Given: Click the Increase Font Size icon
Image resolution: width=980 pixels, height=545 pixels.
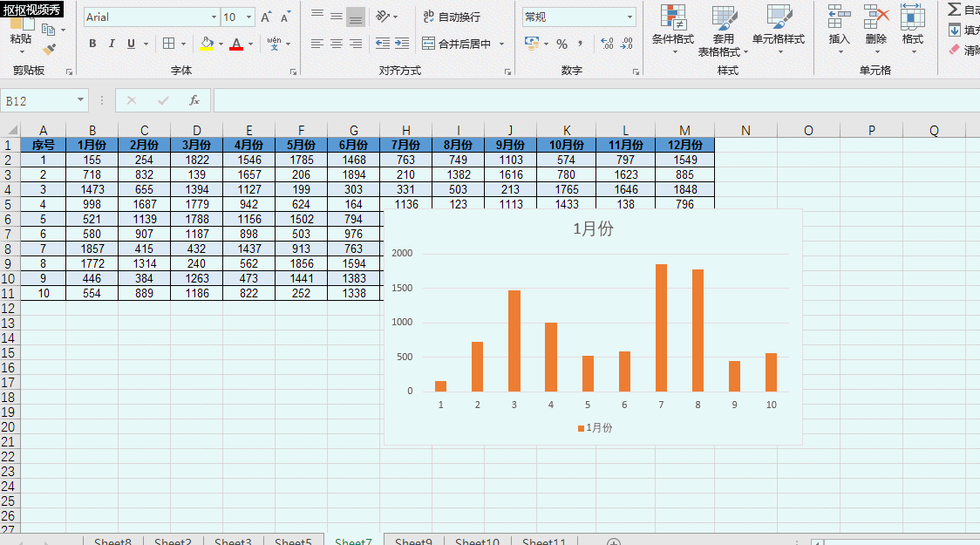Looking at the screenshot, I should click(x=266, y=17).
